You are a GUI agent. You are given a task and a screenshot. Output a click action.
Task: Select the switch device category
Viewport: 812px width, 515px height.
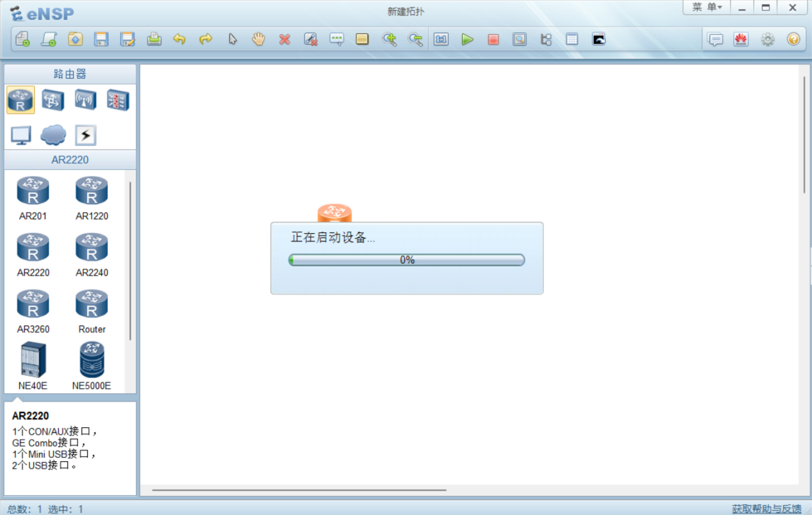[x=53, y=100]
